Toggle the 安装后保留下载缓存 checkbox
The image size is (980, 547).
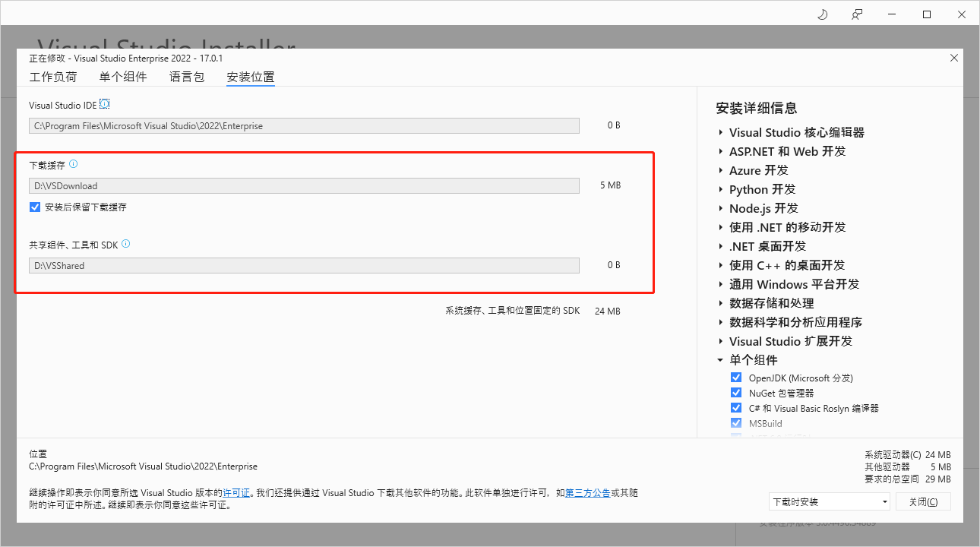[34, 207]
